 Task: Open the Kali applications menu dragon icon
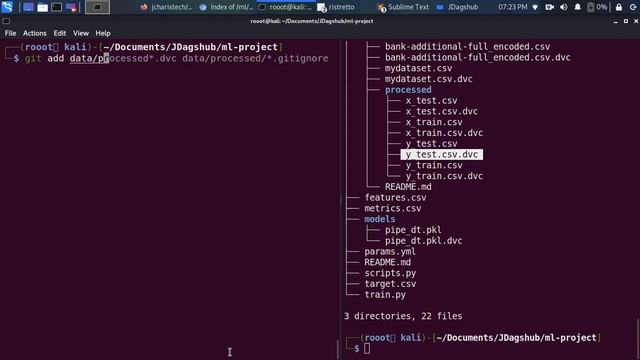click(7, 7)
